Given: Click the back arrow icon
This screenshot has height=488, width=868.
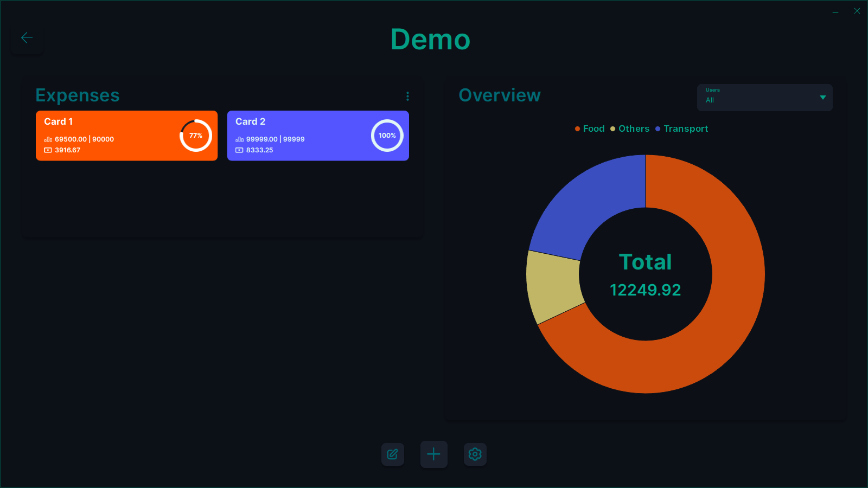Looking at the screenshot, I should point(27,38).
